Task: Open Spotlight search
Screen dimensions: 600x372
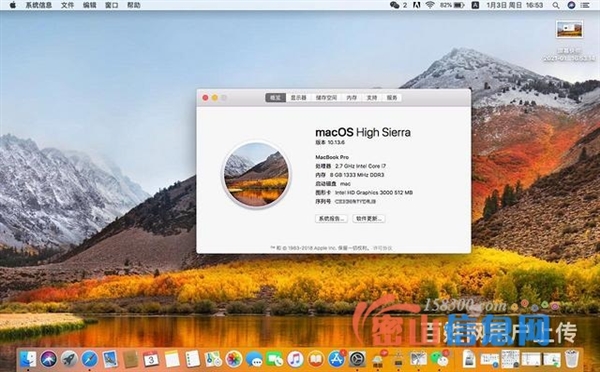Action: click(556, 5)
